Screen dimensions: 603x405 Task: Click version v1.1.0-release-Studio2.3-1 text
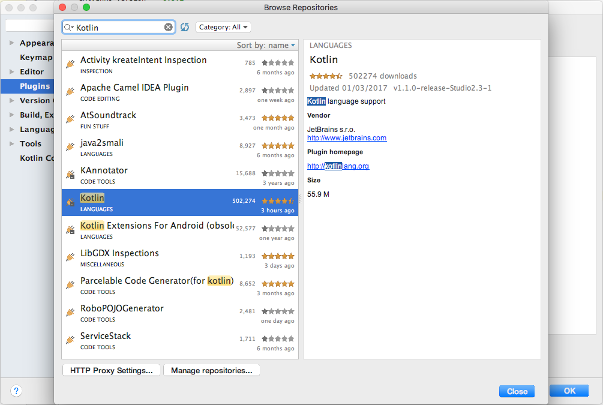[x=442, y=88]
